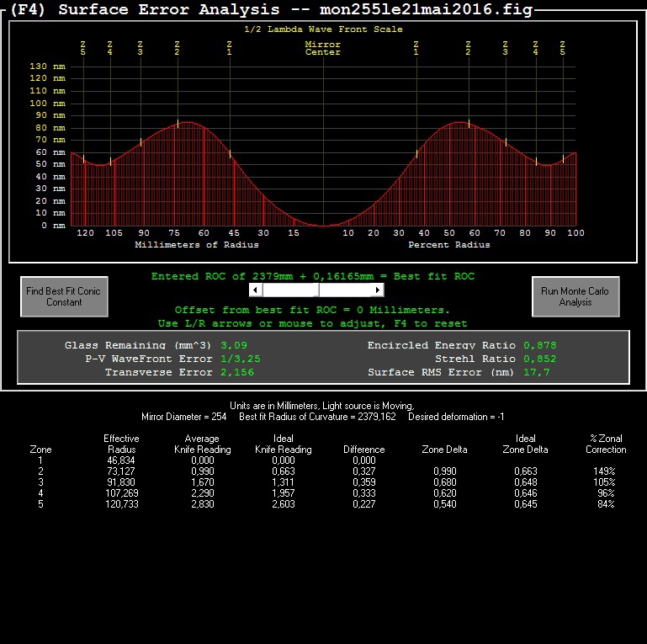Click the P-V WaveFront Error value 1/3,25

tap(240, 359)
